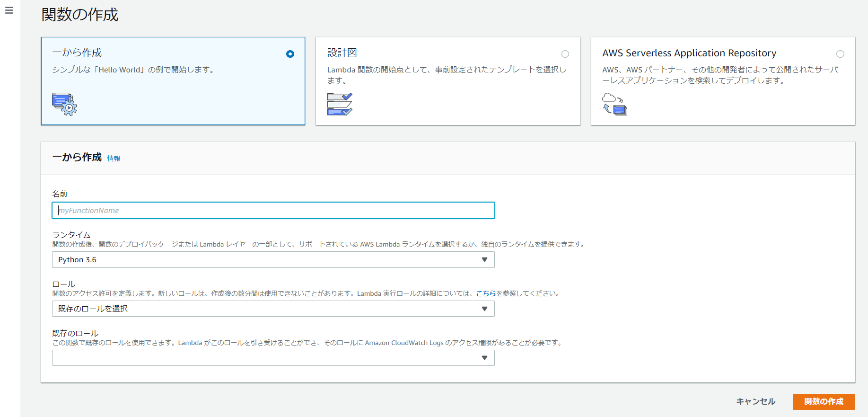Image resolution: width=868 pixels, height=417 pixels.
Task: Focus the myFunctionName name input field
Action: click(272, 211)
